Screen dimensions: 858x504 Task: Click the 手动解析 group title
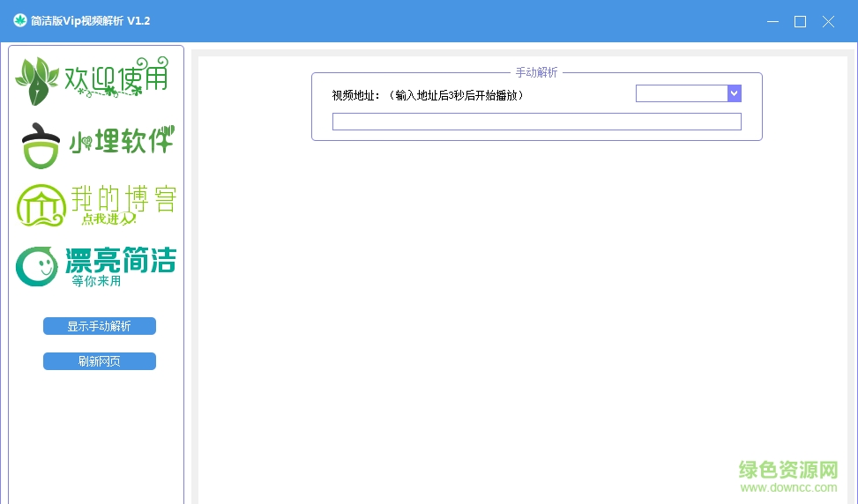[536, 72]
